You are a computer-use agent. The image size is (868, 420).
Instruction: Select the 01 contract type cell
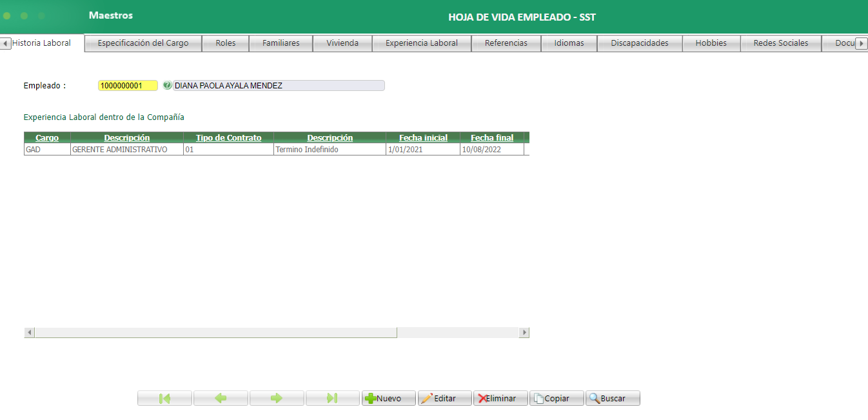[x=229, y=149]
